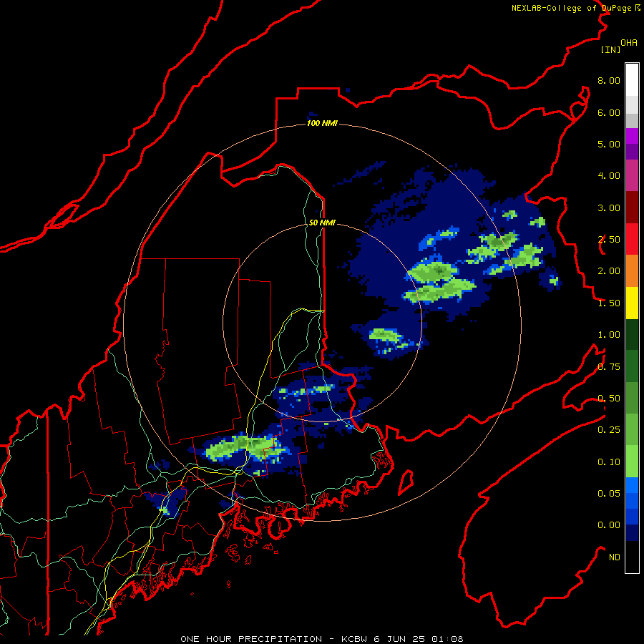Screen dimensions: 644x644
Task: Click the [IN] units label
Action: point(610,49)
